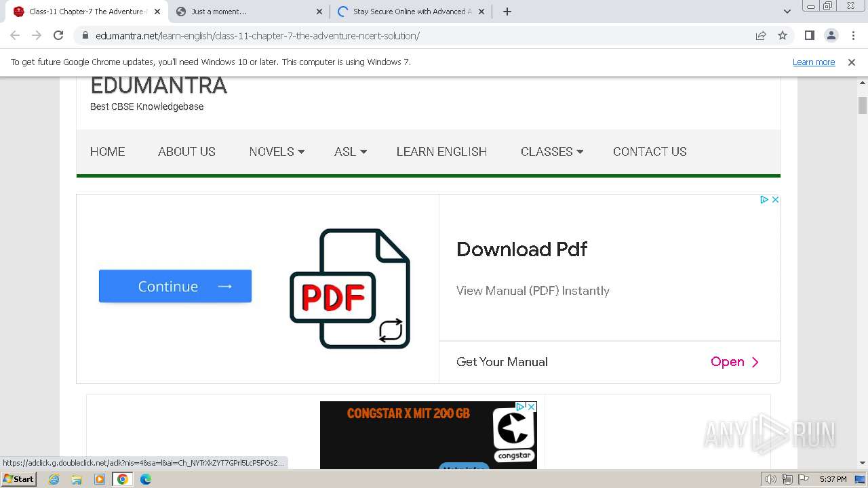Click the scrollbar up arrow
The width and height of the screenshot is (868, 488).
(x=863, y=83)
